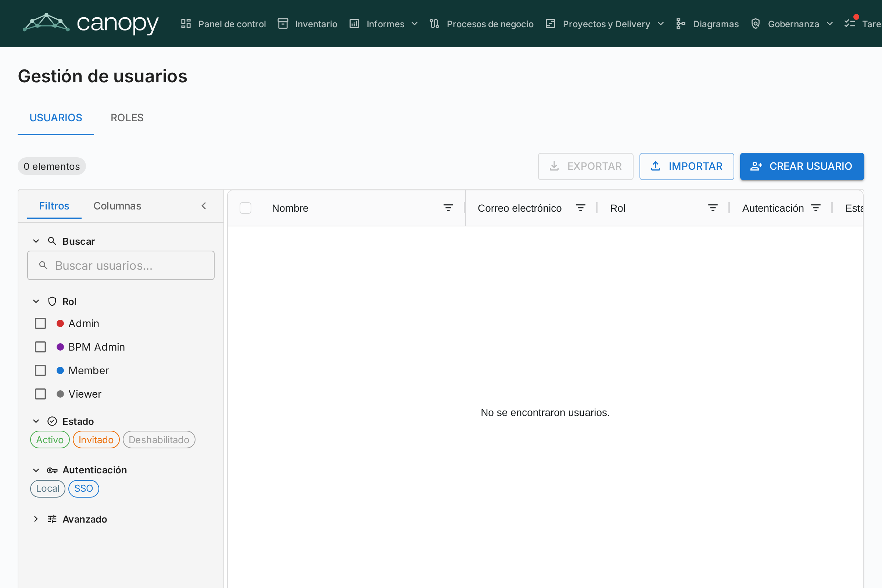Toggle the Deshabilitado status chip
The image size is (882, 588).
[x=159, y=440]
